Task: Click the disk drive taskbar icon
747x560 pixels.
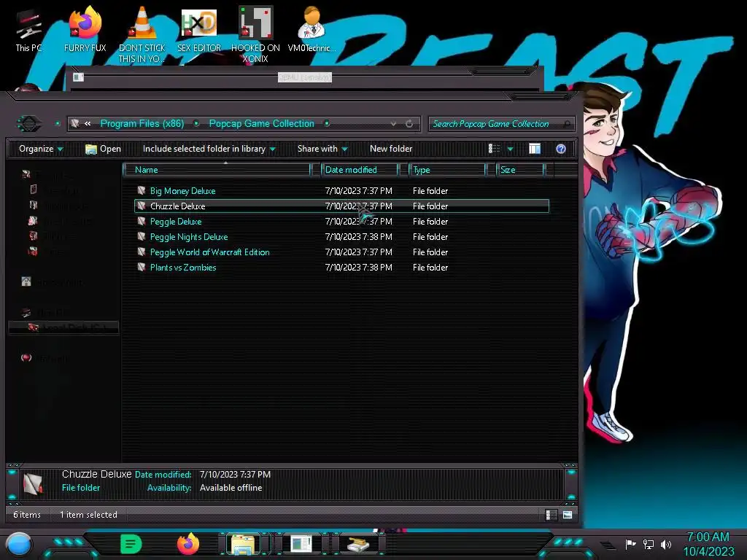Action: 358,544
